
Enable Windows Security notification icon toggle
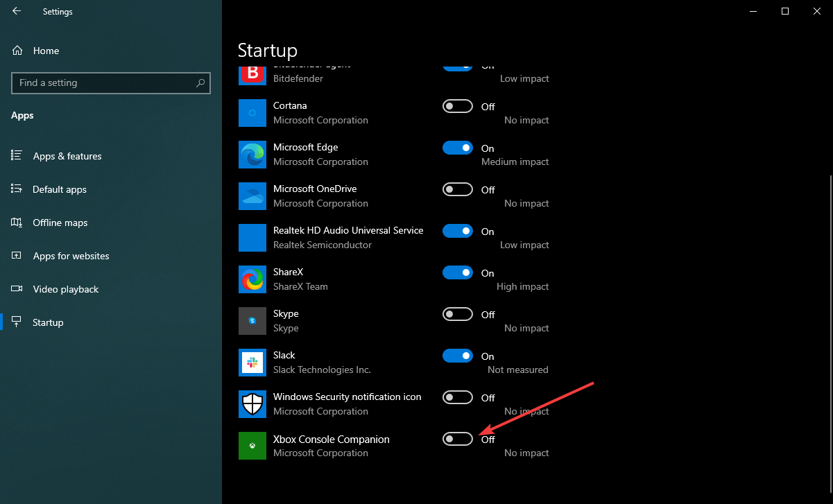tap(458, 397)
